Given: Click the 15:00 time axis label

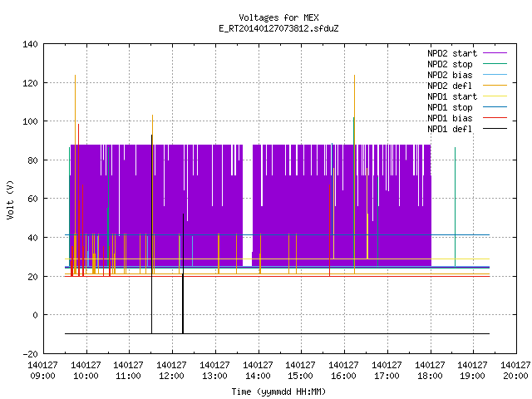Looking at the screenshot, I should [301, 376].
